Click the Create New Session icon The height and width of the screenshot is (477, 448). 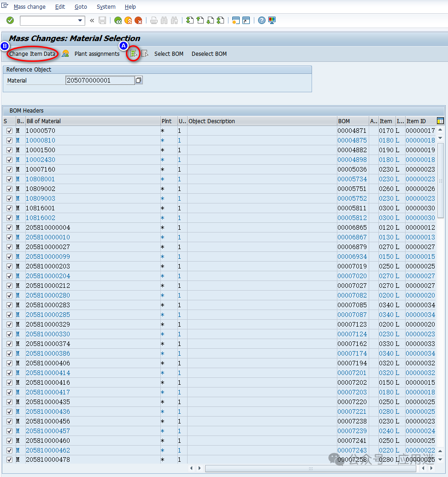pos(236,20)
